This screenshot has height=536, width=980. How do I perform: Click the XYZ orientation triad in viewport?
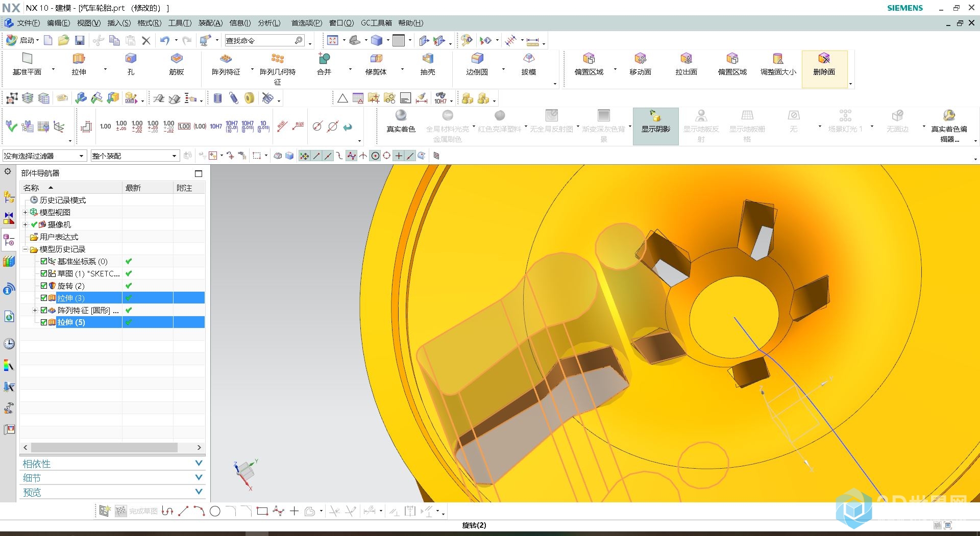pyautogui.click(x=246, y=474)
